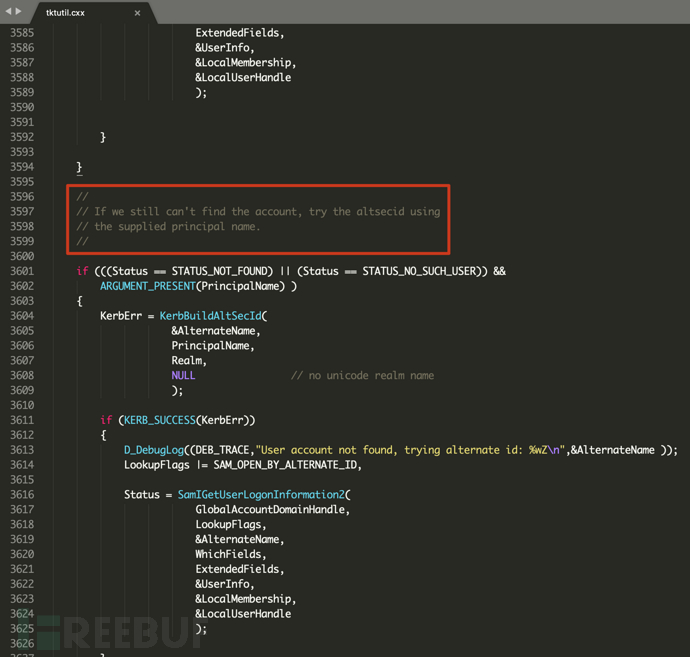Click the KerbErr variable on line 3604
The width and height of the screenshot is (690, 657).
(x=121, y=316)
